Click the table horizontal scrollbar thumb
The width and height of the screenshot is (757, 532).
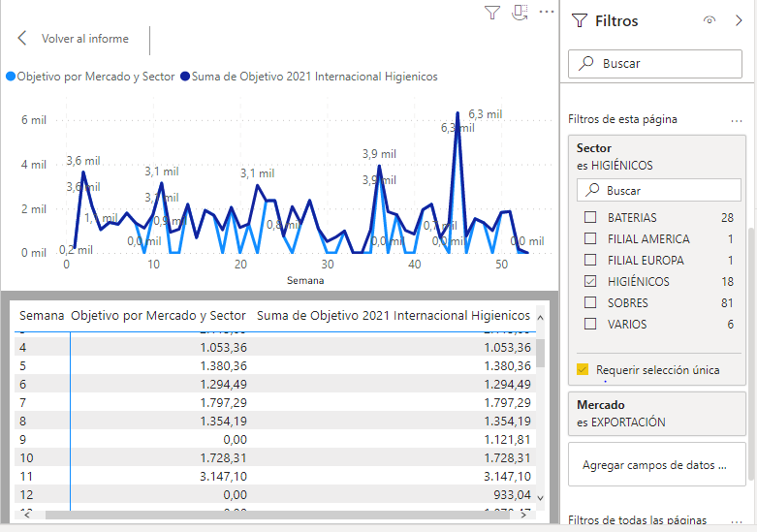[277, 516]
